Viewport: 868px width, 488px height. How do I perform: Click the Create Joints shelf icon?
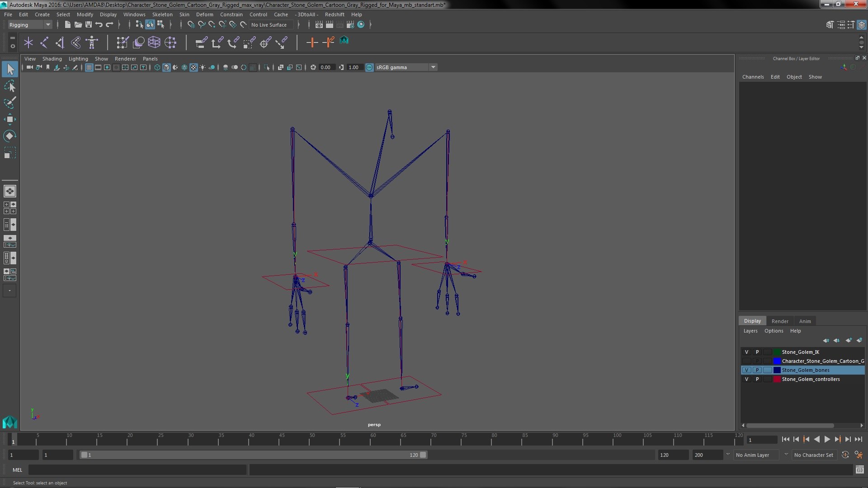tap(44, 42)
